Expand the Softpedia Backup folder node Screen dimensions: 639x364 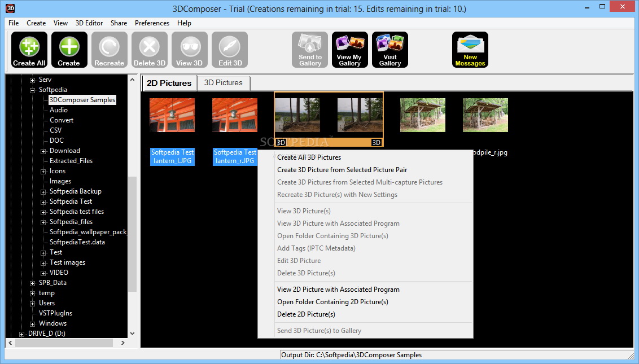[43, 191]
